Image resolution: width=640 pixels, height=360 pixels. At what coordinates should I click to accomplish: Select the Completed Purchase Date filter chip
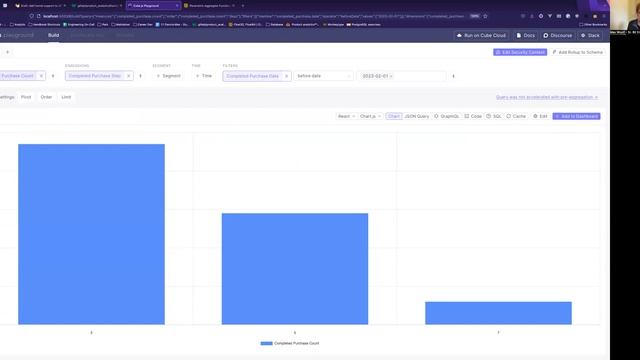pos(252,76)
